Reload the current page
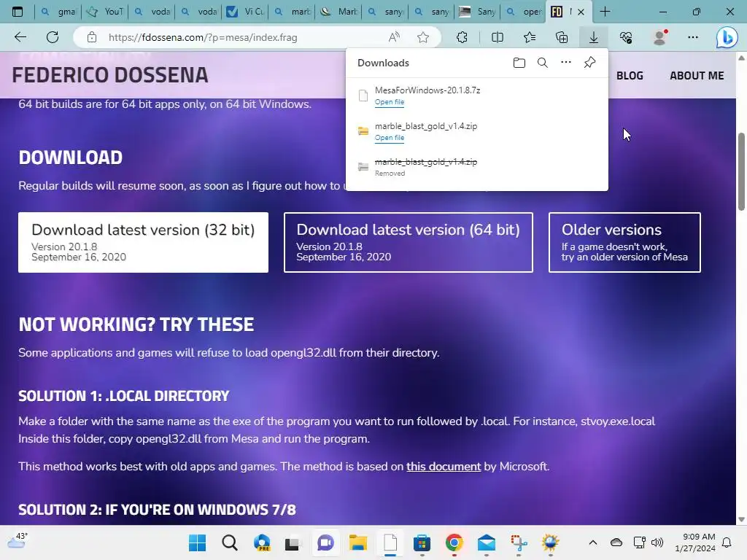 pyautogui.click(x=53, y=37)
